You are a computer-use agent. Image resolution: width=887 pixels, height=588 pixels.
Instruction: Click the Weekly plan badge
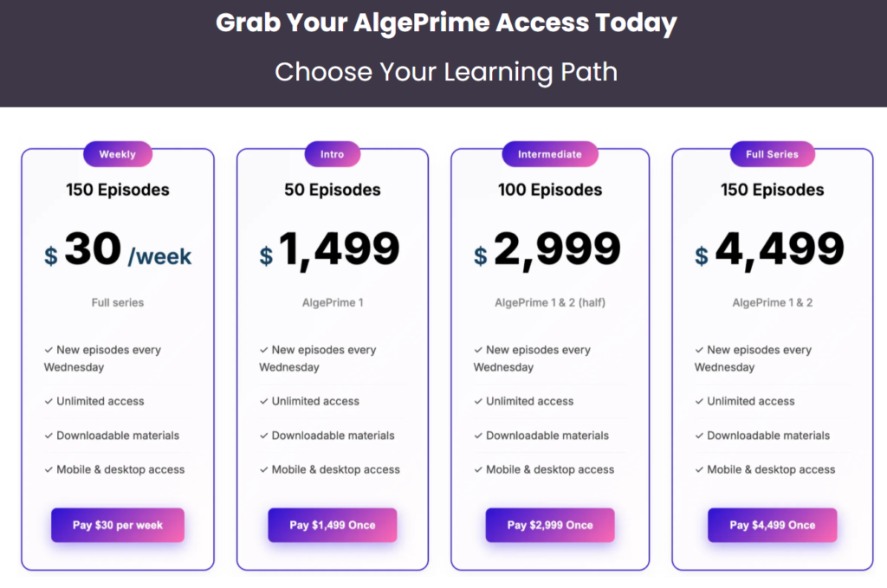click(x=118, y=154)
